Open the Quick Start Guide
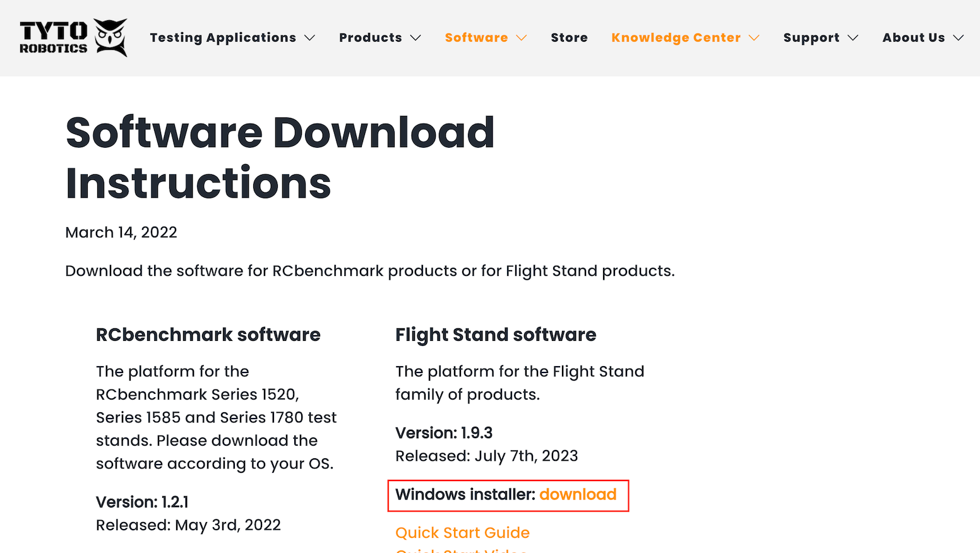Screen dimensions: 980x553 click(x=462, y=532)
